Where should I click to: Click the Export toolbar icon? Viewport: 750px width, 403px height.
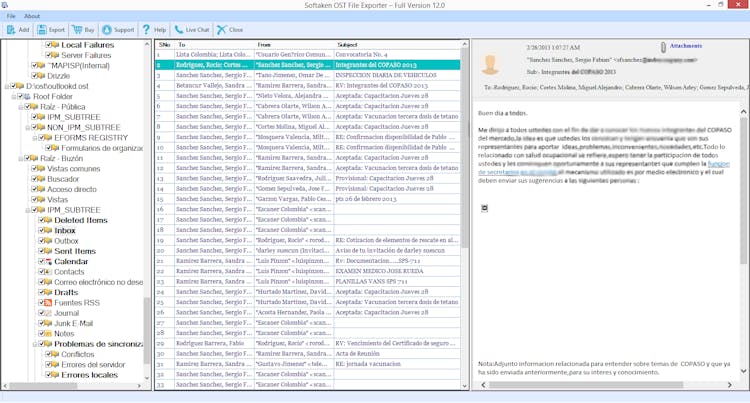42,30
